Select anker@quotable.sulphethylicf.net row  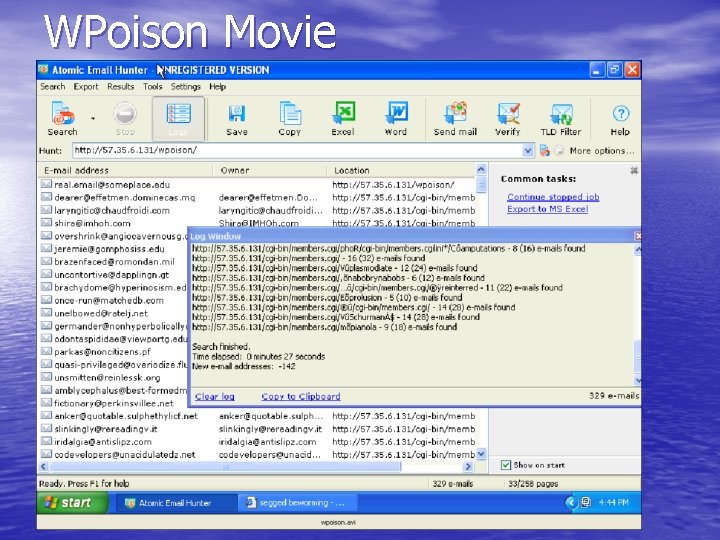click(x=257, y=416)
